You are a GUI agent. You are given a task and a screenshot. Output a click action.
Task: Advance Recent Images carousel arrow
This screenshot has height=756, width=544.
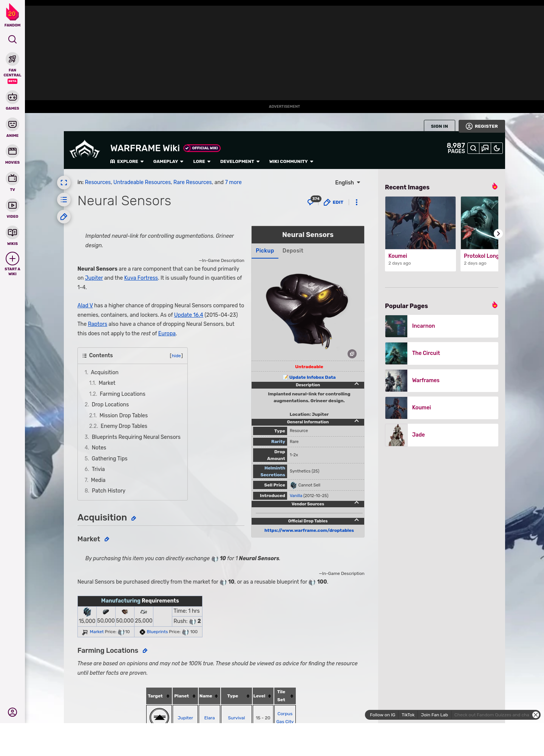pyautogui.click(x=498, y=234)
